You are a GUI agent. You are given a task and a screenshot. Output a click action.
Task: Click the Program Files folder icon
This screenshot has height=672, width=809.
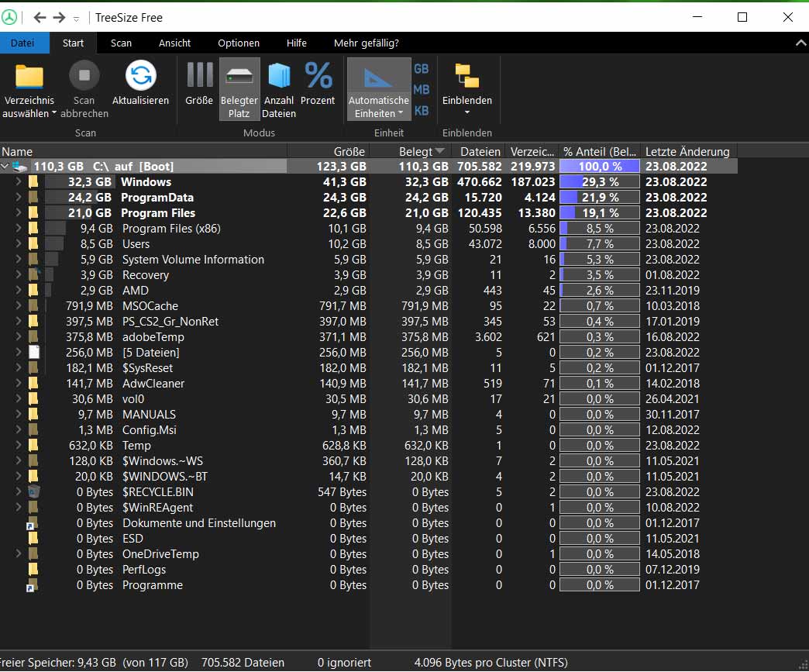pos(33,212)
